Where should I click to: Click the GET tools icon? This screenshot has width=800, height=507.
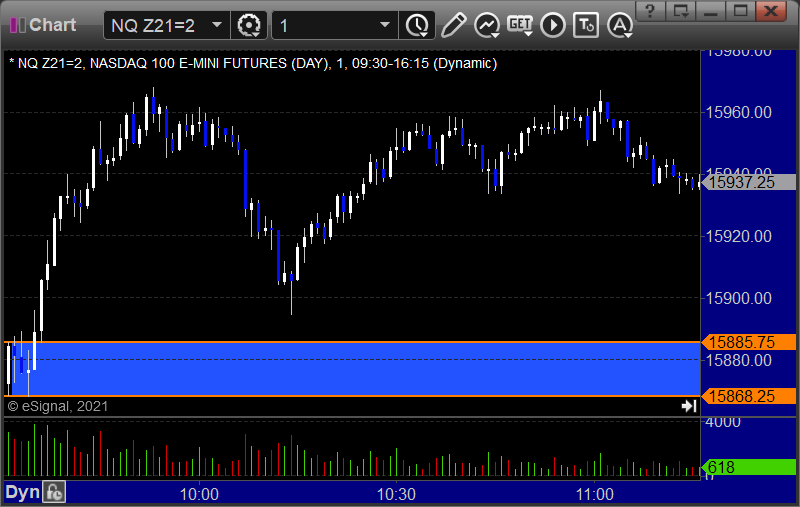click(520, 25)
